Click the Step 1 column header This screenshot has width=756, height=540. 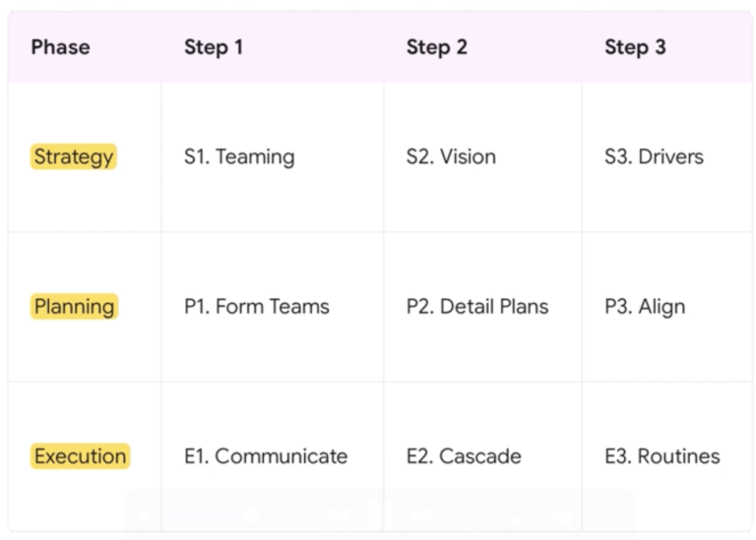[213, 47]
